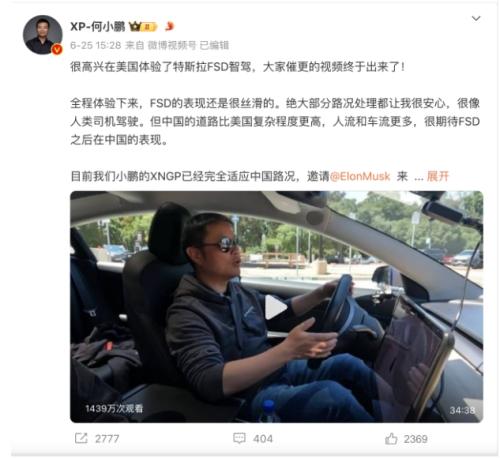This screenshot has width=500, height=458.
Task: Click the video duration label 34:38
Action: [462, 410]
